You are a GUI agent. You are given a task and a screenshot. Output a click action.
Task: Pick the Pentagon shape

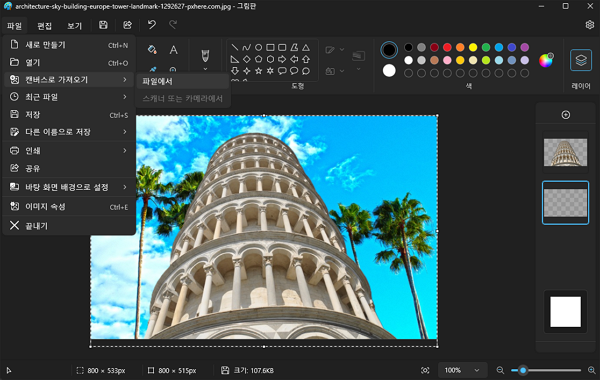pos(258,59)
